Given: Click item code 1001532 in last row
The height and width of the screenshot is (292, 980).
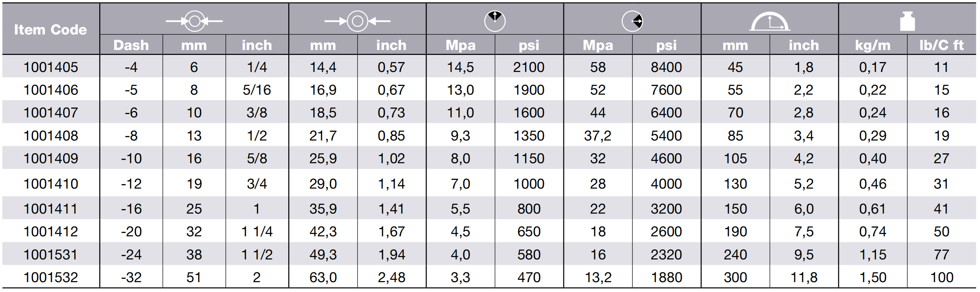Looking at the screenshot, I should [x=51, y=278].
